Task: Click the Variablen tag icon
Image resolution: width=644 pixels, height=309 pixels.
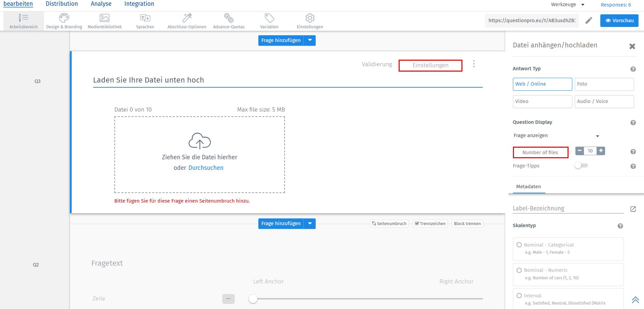Action: pos(269,18)
